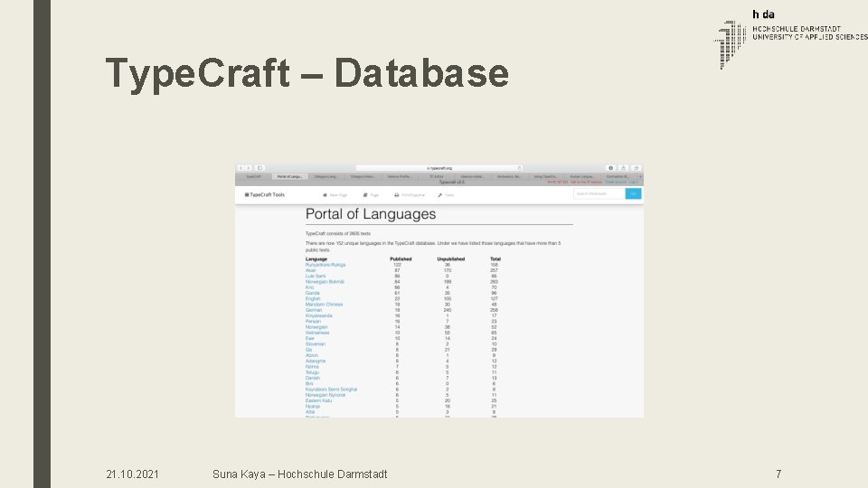Open the Eastern Katu language link

319,400
